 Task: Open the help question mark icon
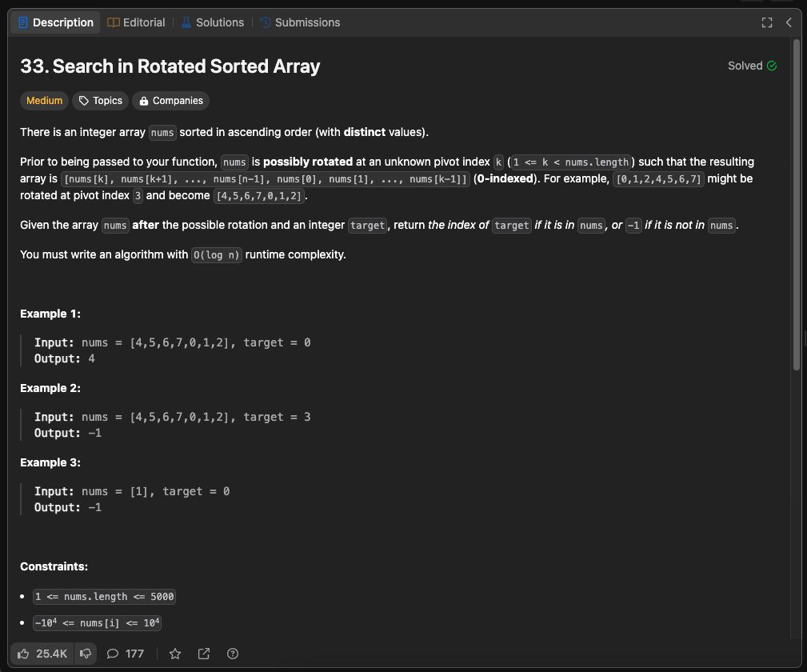(x=233, y=654)
